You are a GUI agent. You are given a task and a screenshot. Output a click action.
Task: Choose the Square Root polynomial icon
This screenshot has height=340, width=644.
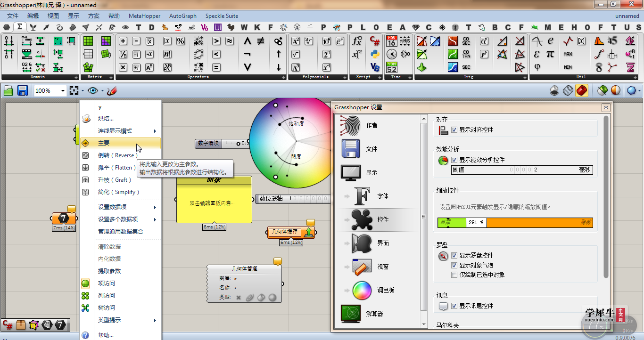coord(296,54)
